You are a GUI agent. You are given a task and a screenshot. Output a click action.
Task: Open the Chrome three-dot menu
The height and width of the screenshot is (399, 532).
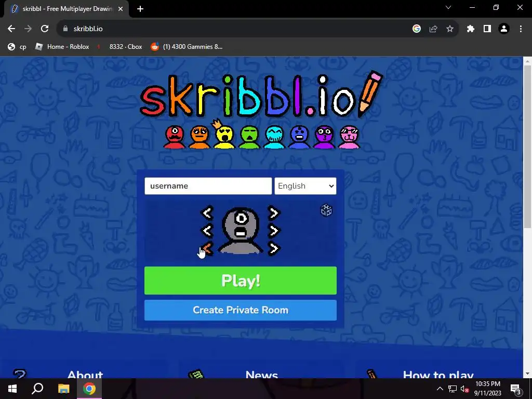coord(521,29)
